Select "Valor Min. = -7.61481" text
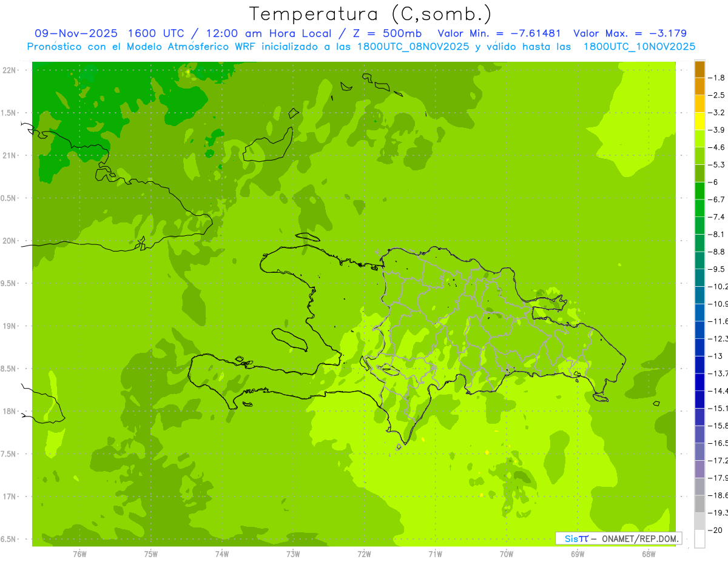The image size is (728, 562). coord(499,33)
